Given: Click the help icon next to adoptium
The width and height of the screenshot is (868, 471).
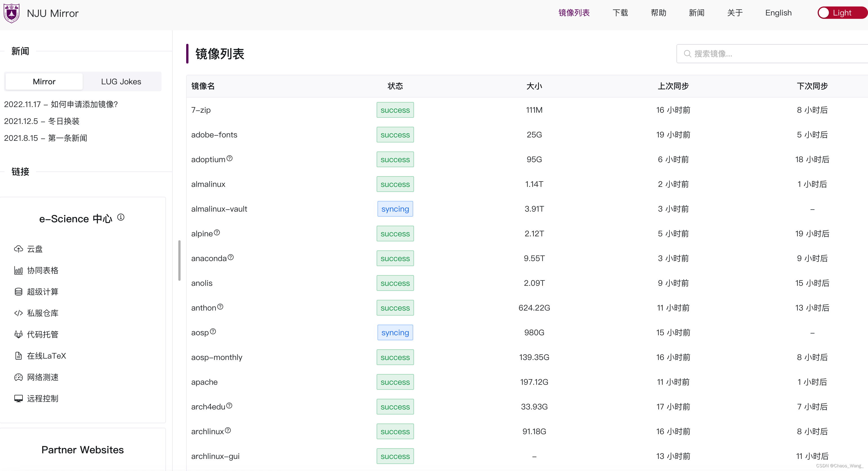Looking at the screenshot, I should coord(230,158).
